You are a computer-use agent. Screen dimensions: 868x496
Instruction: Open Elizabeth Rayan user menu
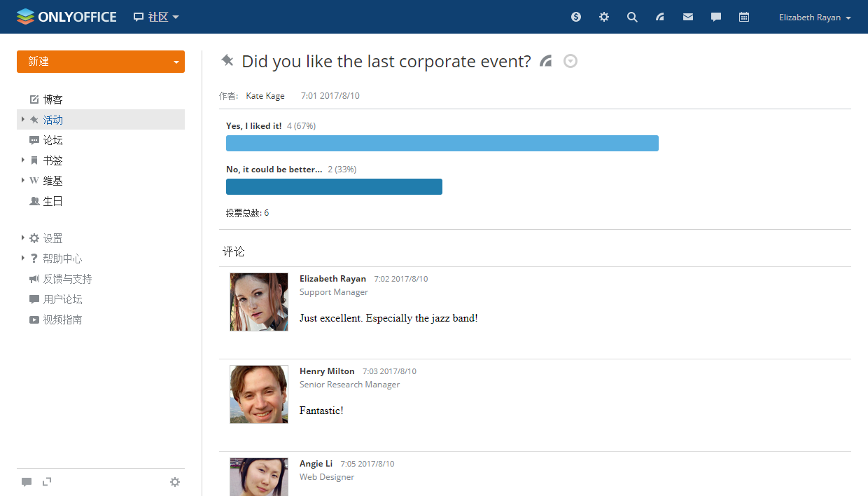tap(815, 18)
